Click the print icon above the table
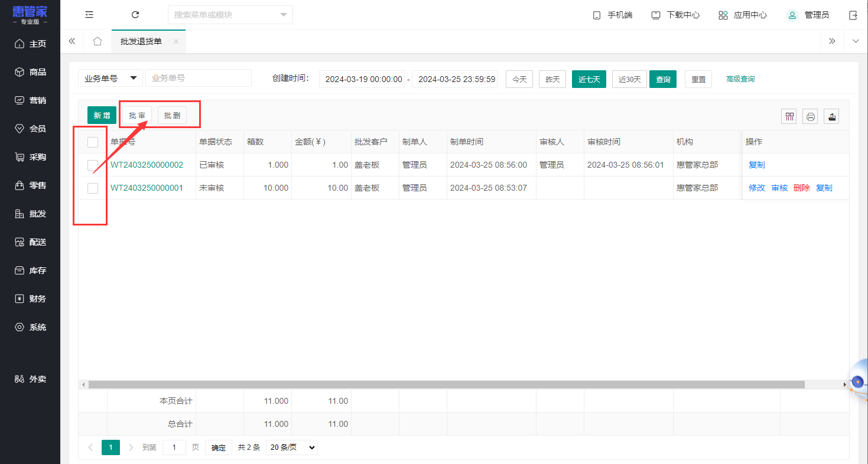The image size is (868, 464). pyautogui.click(x=810, y=116)
